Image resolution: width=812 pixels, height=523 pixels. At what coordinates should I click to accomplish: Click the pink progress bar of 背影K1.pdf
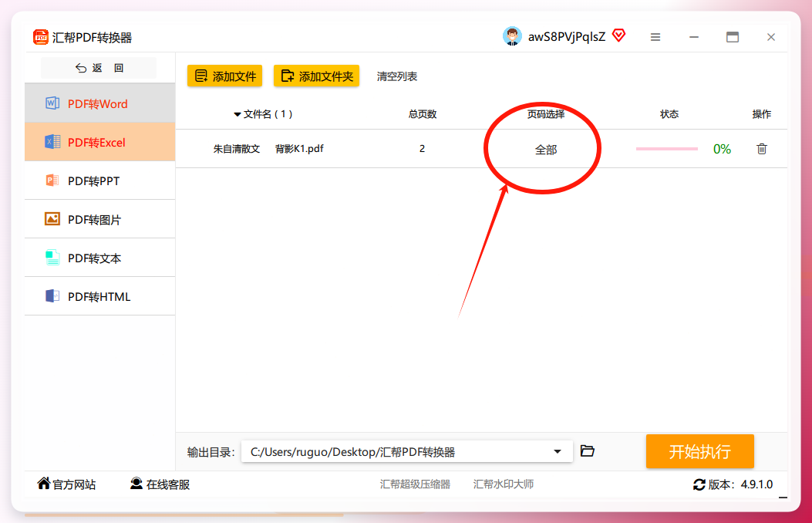tap(666, 149)
